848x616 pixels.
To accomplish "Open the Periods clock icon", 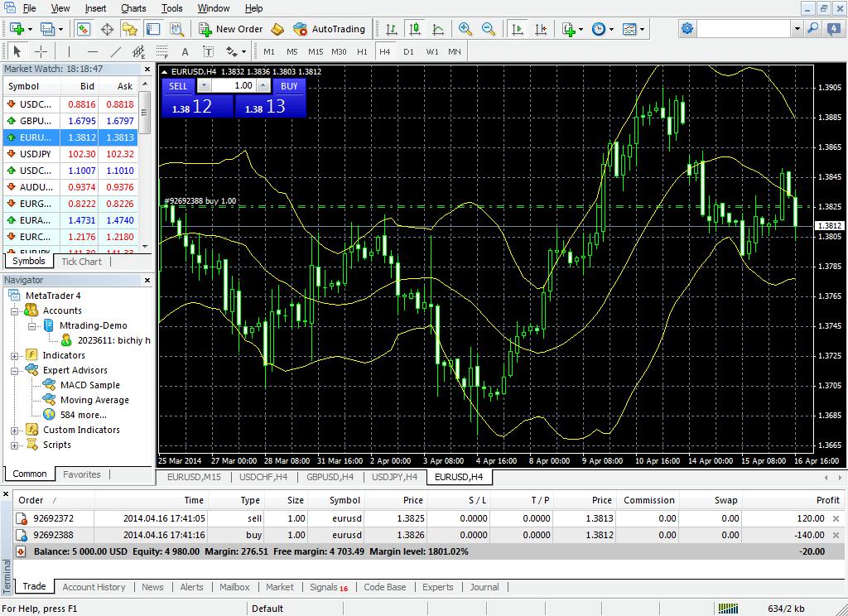I will 599,29.
